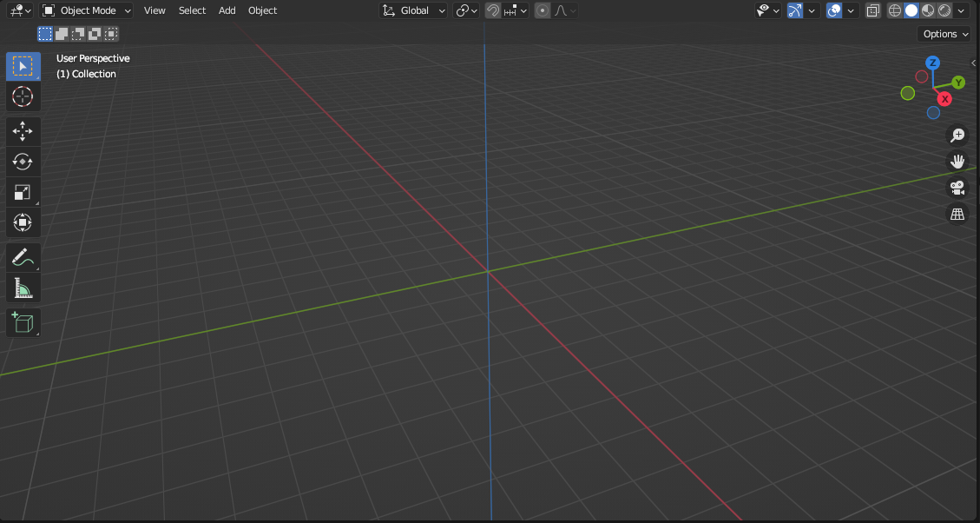Open the Add menu
Image resolution: width=980 pixels, height=523 pixels.
227,10
